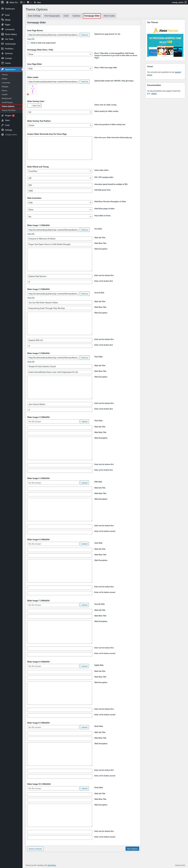Switch to the Short Codes tab
188x868 pixels.
[x=109, y=16]
